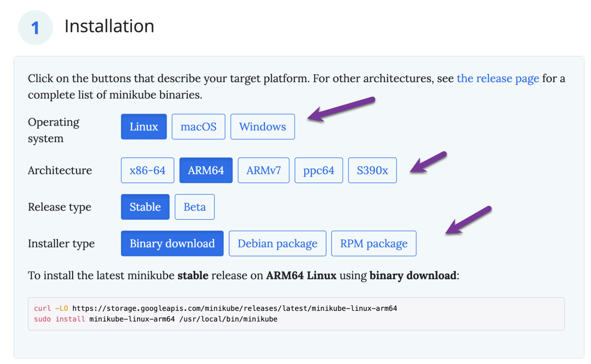Keep Binary download as installer type
591x364 pixels.
point(172,243)
